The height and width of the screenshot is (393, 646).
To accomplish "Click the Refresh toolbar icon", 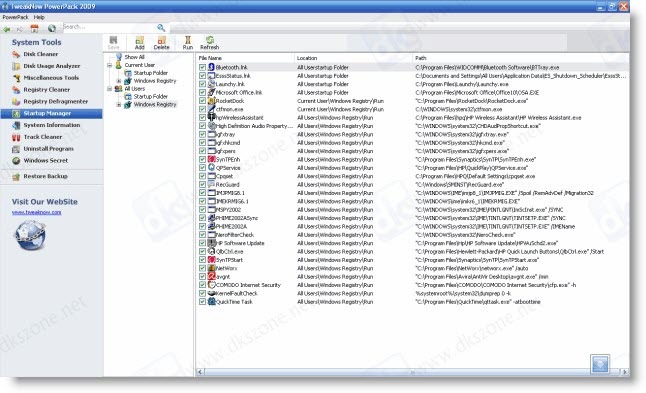I will [209, 43].
